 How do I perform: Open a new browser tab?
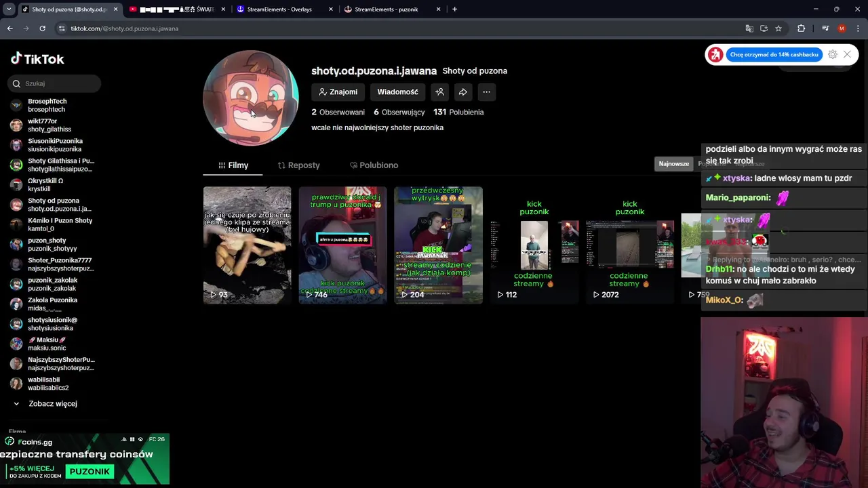(x=454, y=9)
